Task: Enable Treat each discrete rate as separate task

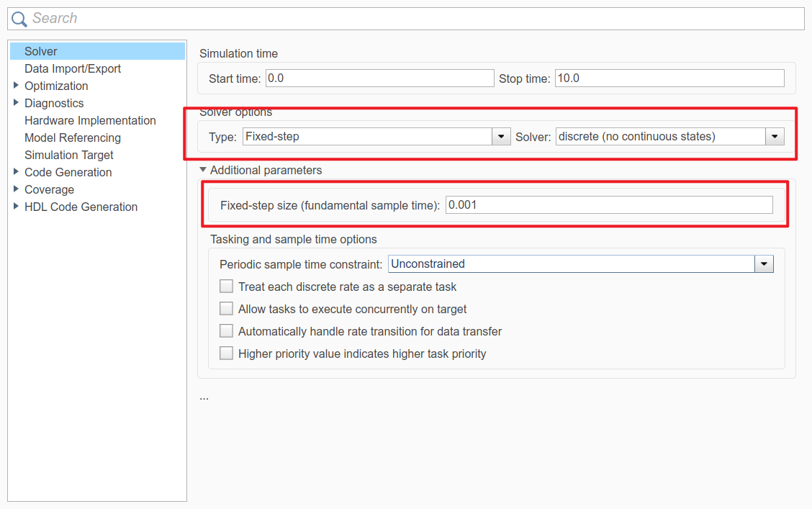Action: (x=226, y=287)
